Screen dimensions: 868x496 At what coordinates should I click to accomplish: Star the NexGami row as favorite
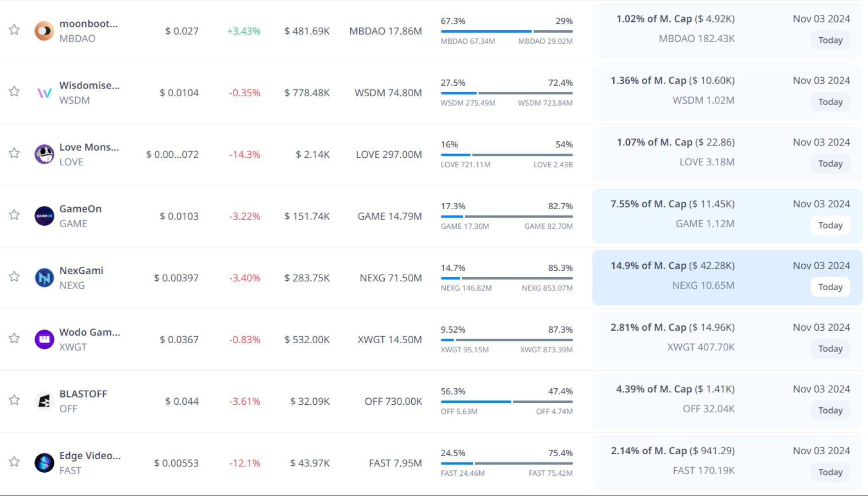tap(14, 277)
